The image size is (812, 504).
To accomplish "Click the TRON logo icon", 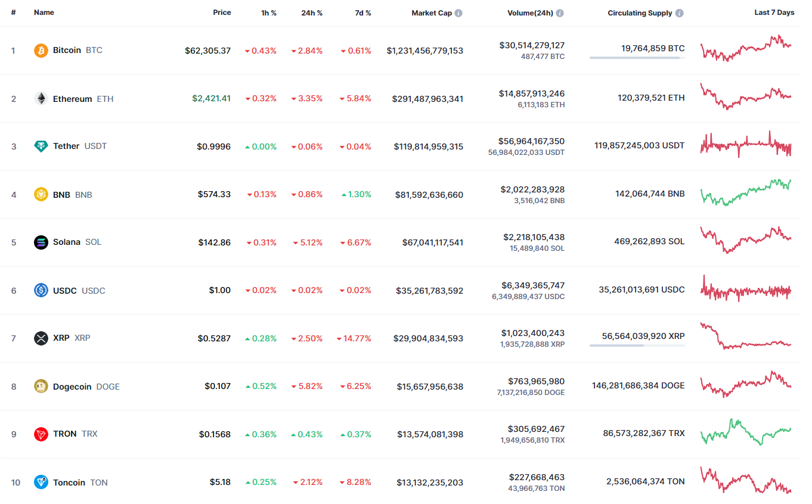I will pyautogui.click(x=41, y=434).
